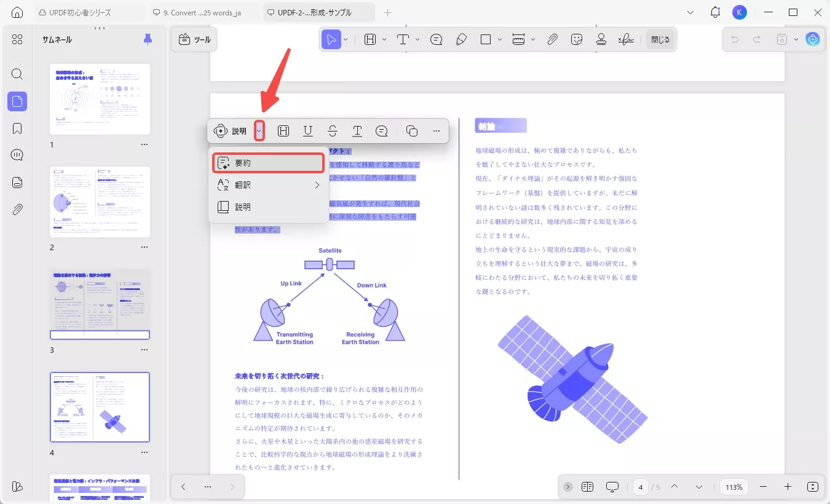Toggle the two-page view in the status bar
Screen dimensions: 830x504
pyautogui.click(x=587, y=486)
